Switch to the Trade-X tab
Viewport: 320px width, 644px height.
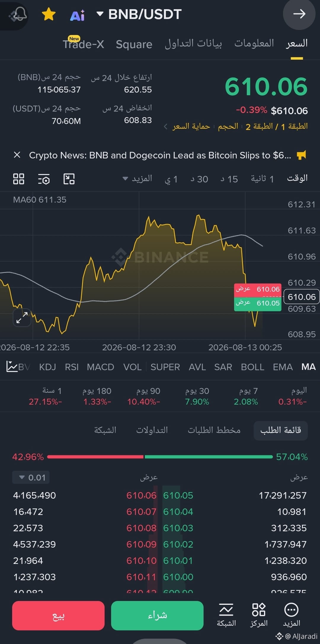click(83, 44)
